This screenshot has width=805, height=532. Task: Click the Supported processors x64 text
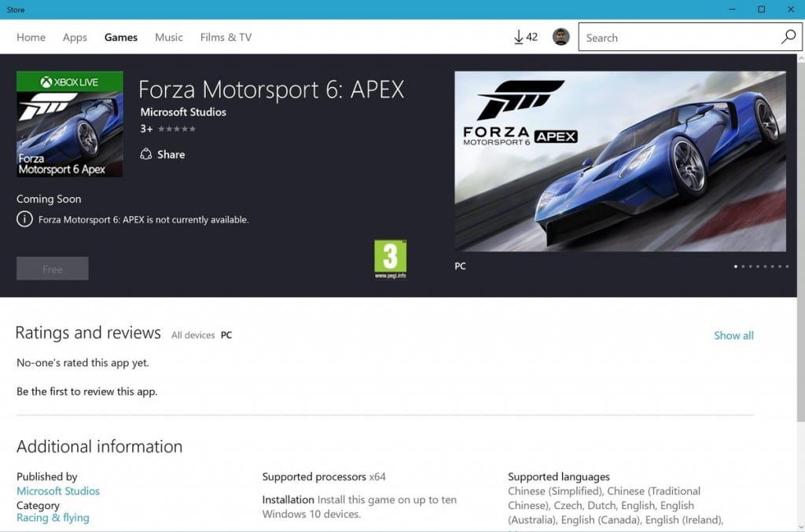(324, 476)
